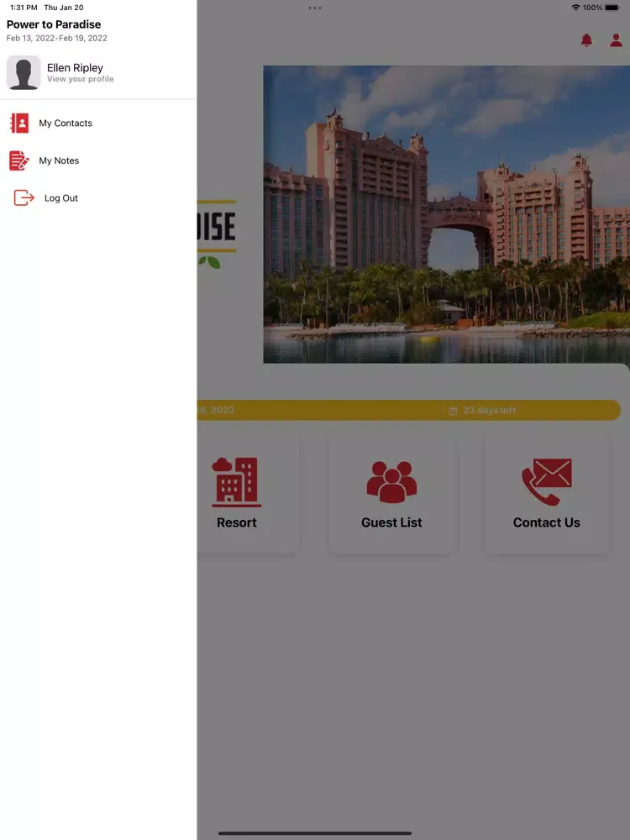This screenshot has height=840, width=630.
Task: Click the Log Out arrow icon
Action: [x=24, y=198]
